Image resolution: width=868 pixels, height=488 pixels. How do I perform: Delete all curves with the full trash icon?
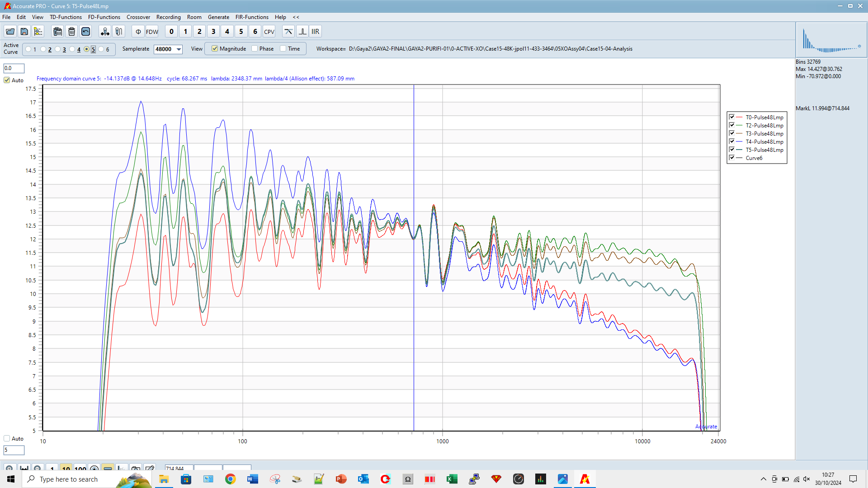(x=57, y=32)
